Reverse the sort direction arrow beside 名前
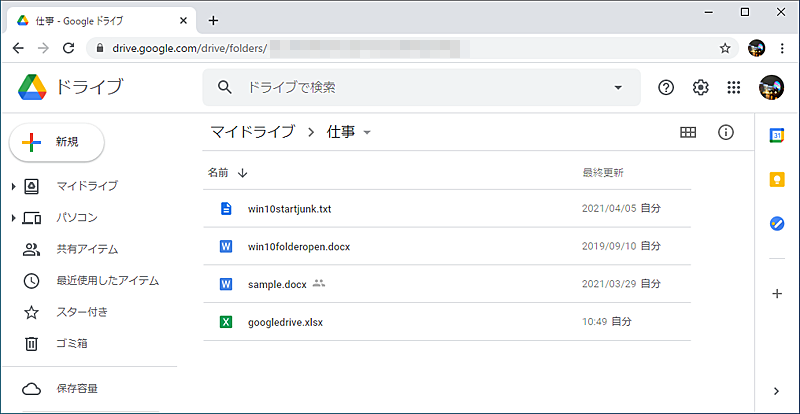Image resolution: width=800 pixels, height=414 pixels. pos(243,173)
